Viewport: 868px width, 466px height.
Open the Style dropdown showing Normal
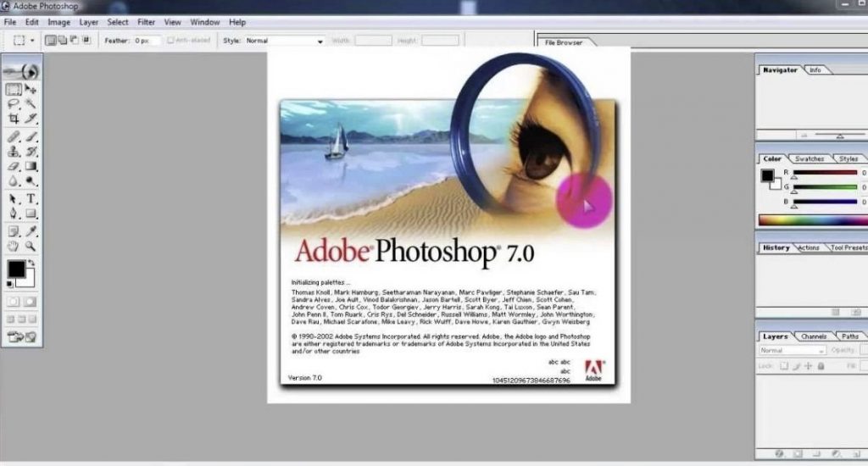click(x=285, y=41)
